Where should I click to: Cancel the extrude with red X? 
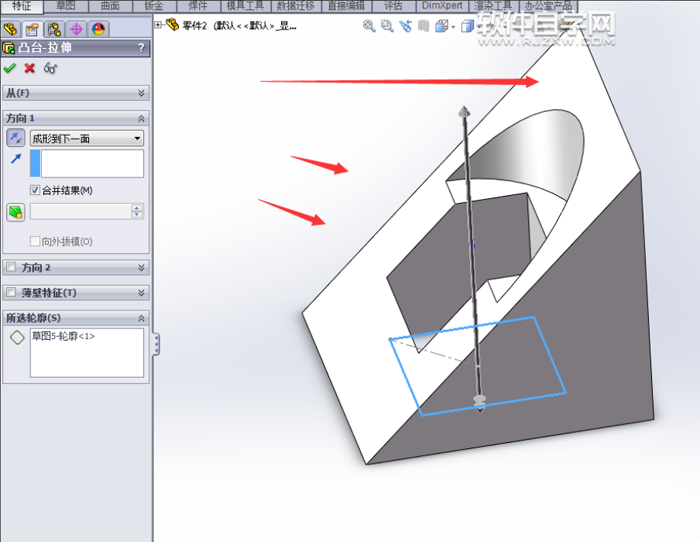pos(29,68)
